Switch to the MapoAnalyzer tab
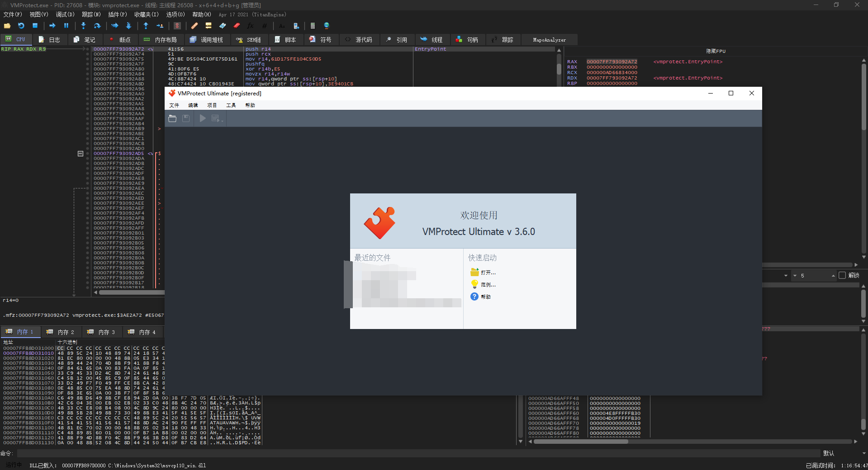Screen dimensions: 868x470 [x=550, y=40]
